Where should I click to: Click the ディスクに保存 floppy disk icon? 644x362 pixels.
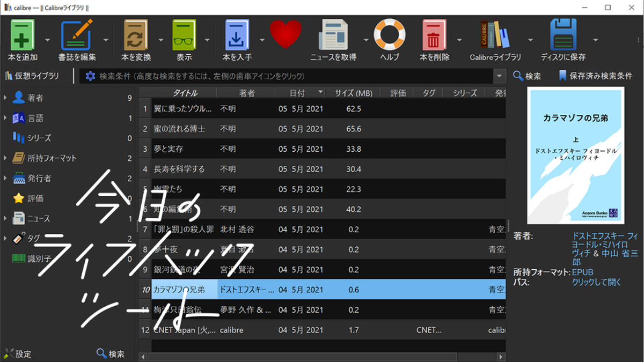pos(563,35)
